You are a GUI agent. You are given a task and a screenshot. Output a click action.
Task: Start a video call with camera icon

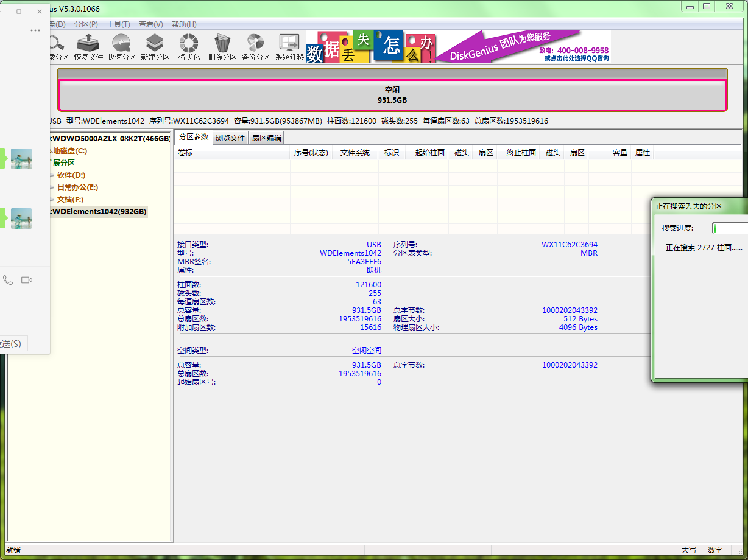tap(27, 280)
